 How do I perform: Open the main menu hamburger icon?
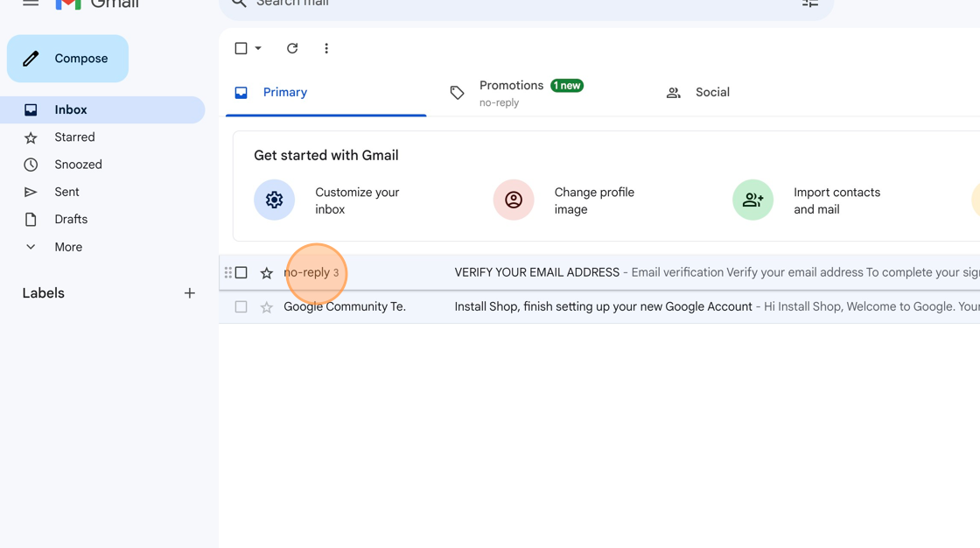pos(31,4)
